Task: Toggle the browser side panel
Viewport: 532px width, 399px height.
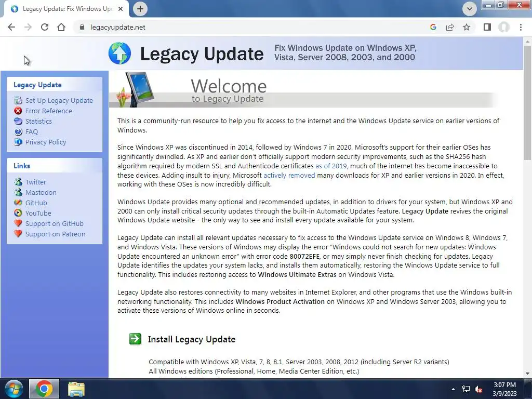Action: click(487, 27)
